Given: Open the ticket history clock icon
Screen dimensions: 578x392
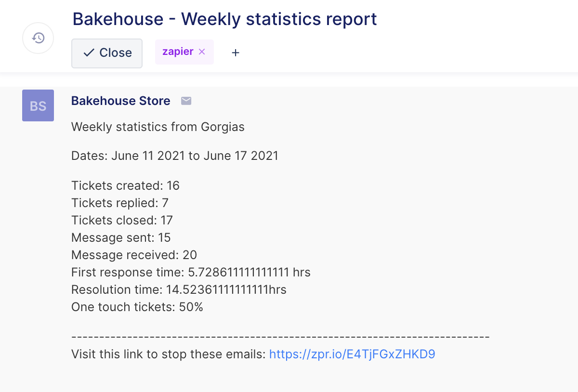Looking at the screenshot, I should click(38, 38).
